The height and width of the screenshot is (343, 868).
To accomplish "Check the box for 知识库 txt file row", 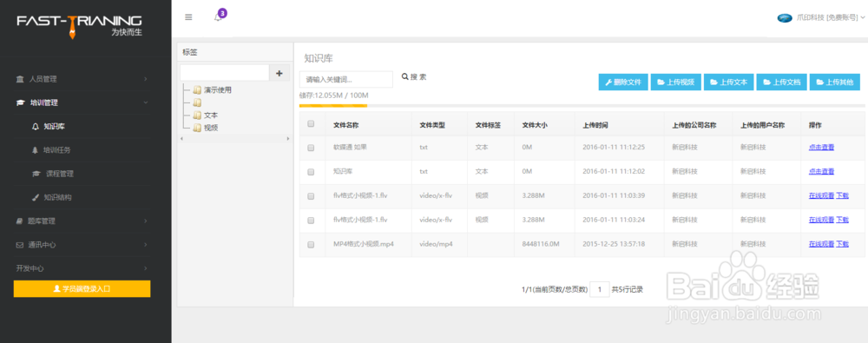I will (x=311, y=172).
